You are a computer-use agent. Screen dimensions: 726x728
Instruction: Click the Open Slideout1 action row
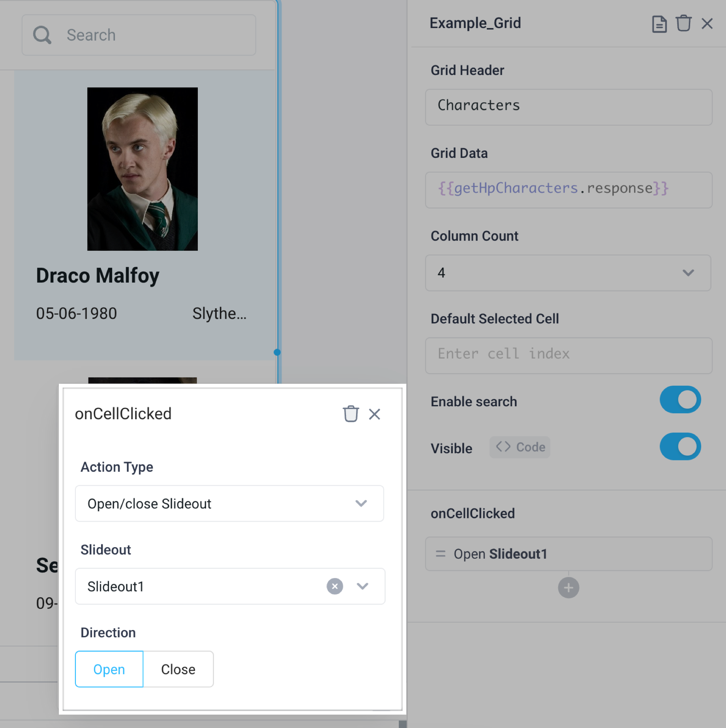click(x=568, y=554)
